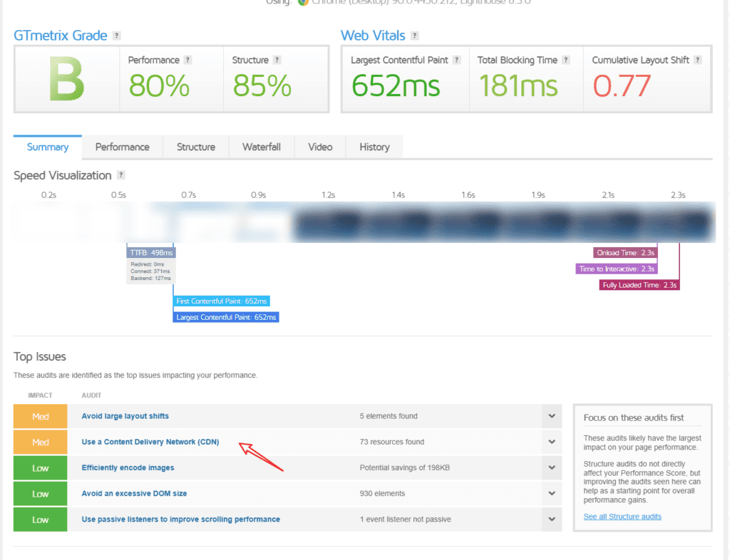Expand the Avoid excessive DOM size chevron
Viewport: 730px width, 560px height.
click(552, 494)
